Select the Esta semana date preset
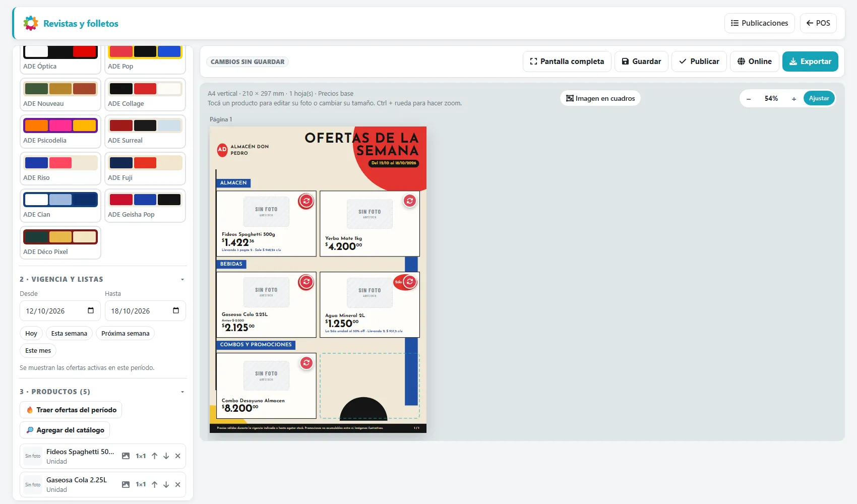857x504 pixels. 69,334
